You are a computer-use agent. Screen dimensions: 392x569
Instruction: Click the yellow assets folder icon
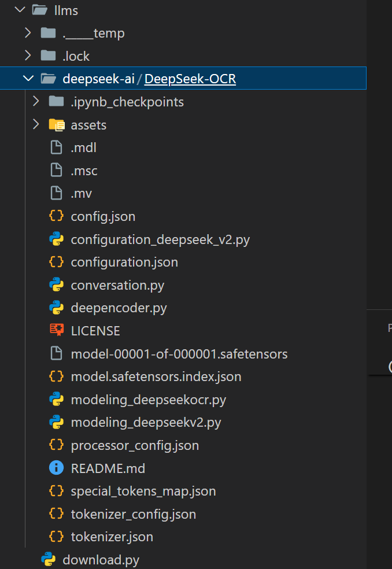pos(56,125)
